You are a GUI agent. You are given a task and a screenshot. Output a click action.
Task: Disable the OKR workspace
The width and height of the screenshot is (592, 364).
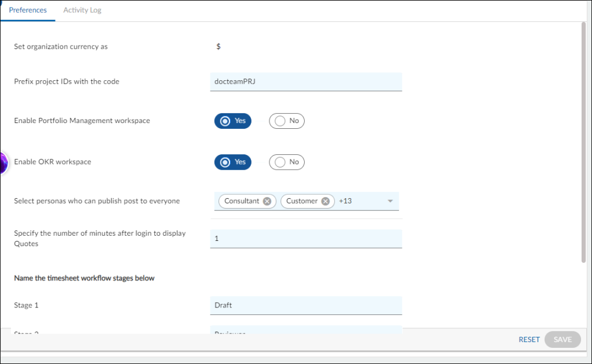(x=286, y=162)
